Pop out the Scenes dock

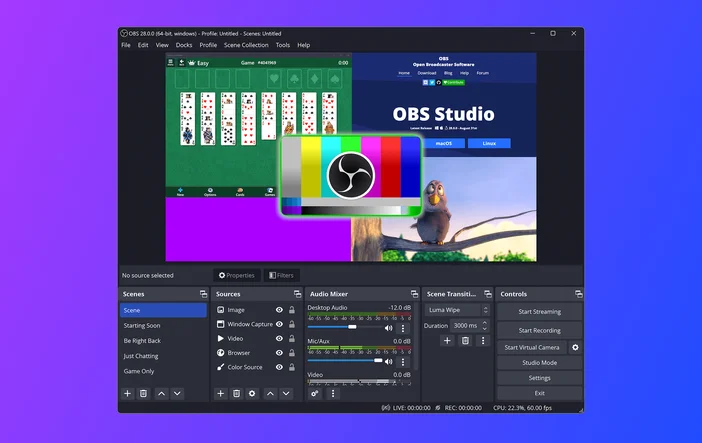pos(203,294)
